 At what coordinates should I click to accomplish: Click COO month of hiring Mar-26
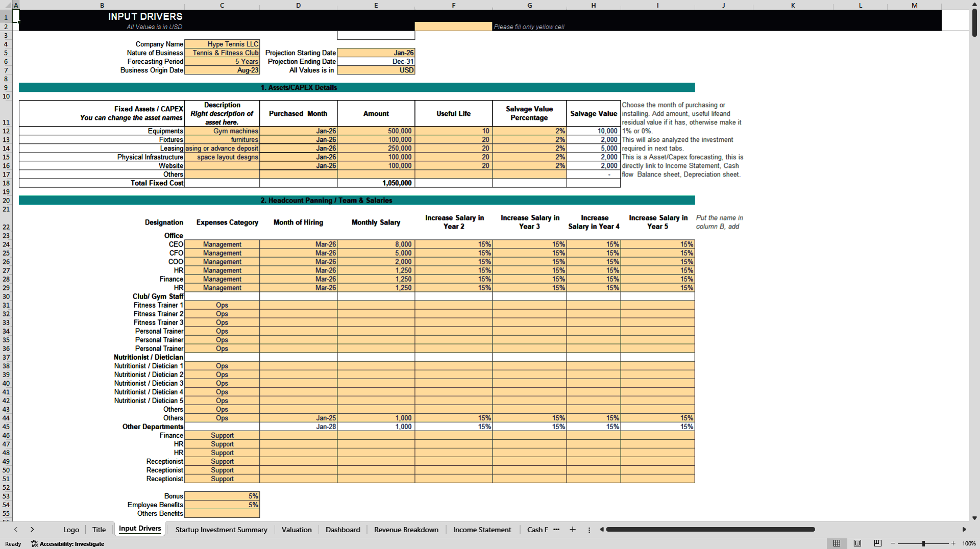[299, 262]
